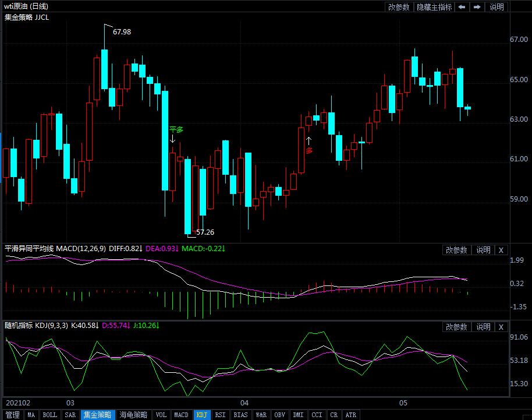Click 说明 in the MACD panel
The height and width of the screenshot is (420, 532).
(x=483, y=250)
